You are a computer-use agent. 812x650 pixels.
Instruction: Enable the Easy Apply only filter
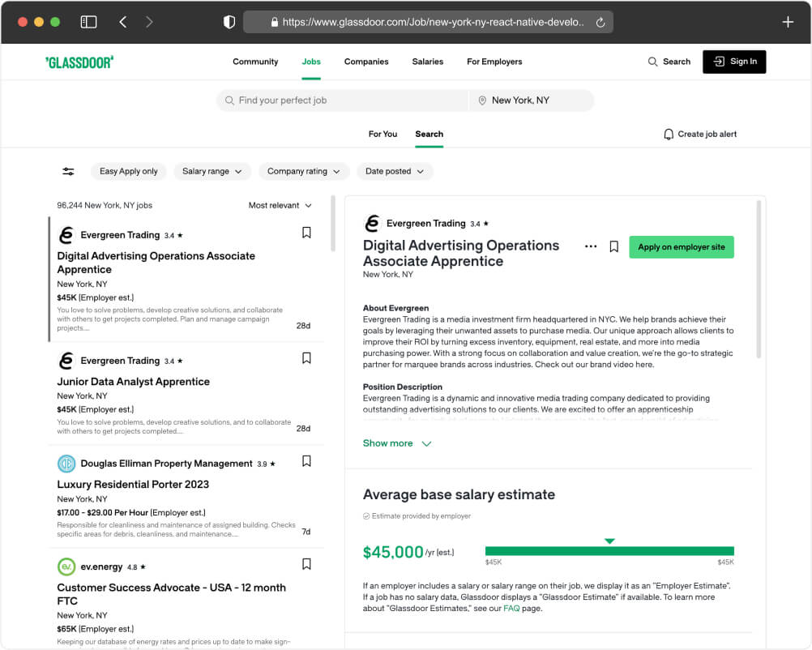[128, 171]
